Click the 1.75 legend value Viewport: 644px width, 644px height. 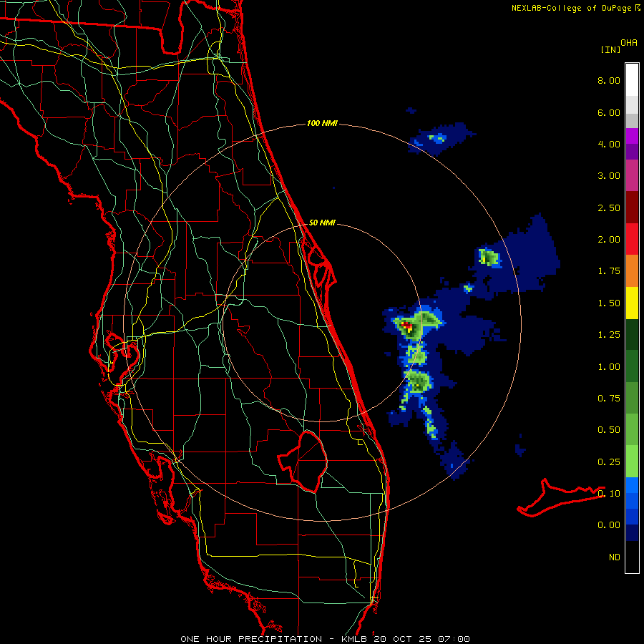pyautogui.click(x=609, y=271)
